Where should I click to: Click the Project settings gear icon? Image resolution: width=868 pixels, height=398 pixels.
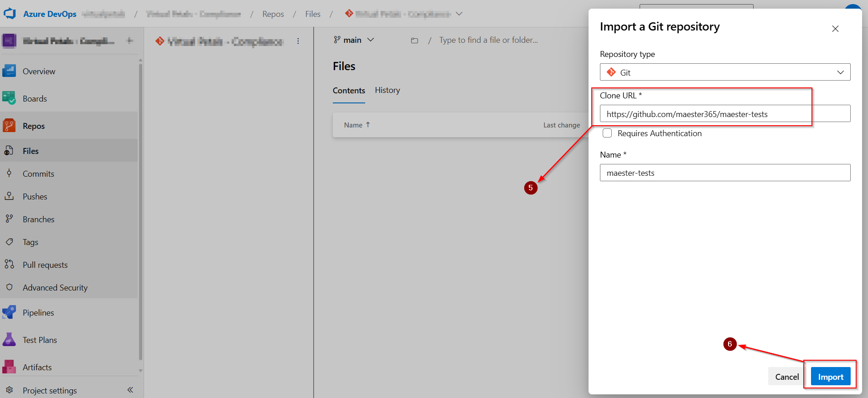(x=9, y=390)
